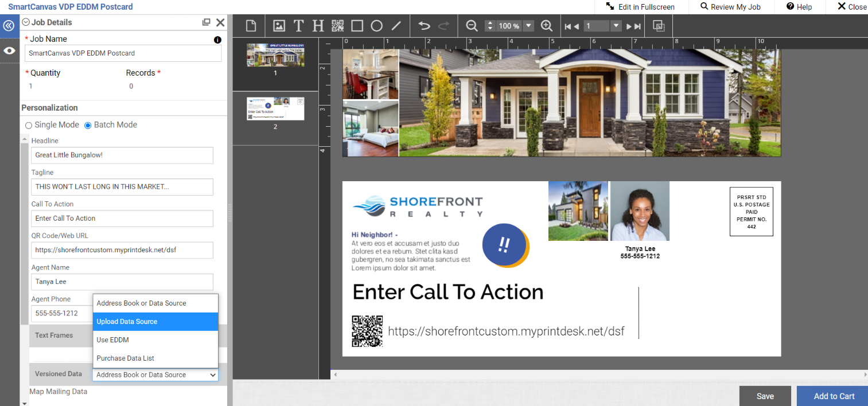Select the text frame tool

tap(298, 26)
